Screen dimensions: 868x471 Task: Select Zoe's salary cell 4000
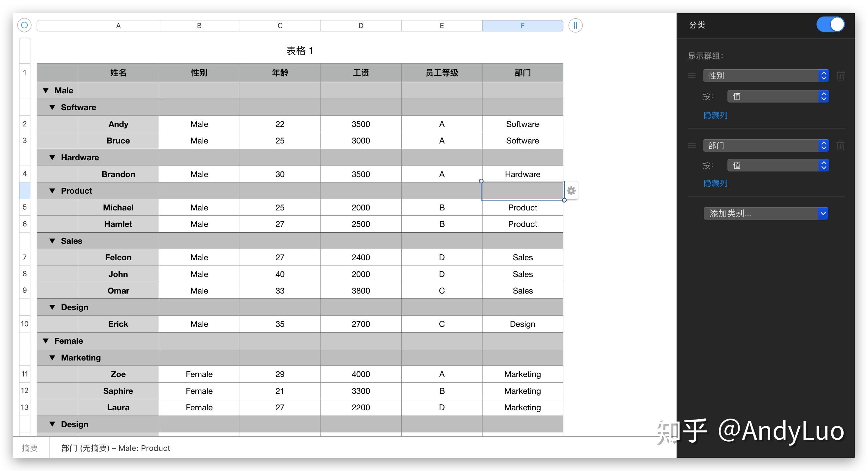[x=361, y=374]
